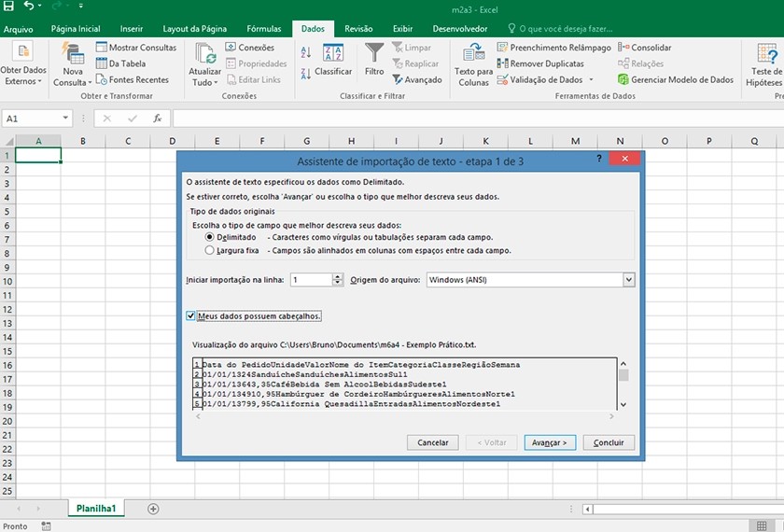Expand the Name Box dropdown arrow

tap(65, 119)
